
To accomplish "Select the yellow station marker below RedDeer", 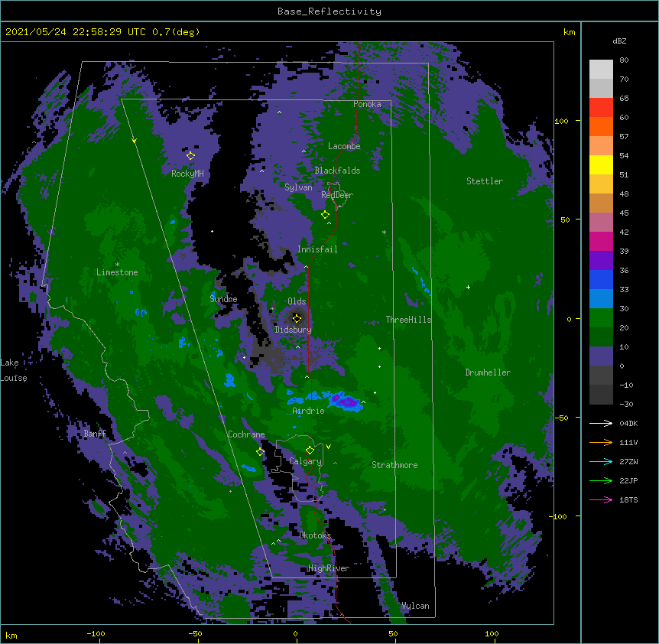I will 325,214.
